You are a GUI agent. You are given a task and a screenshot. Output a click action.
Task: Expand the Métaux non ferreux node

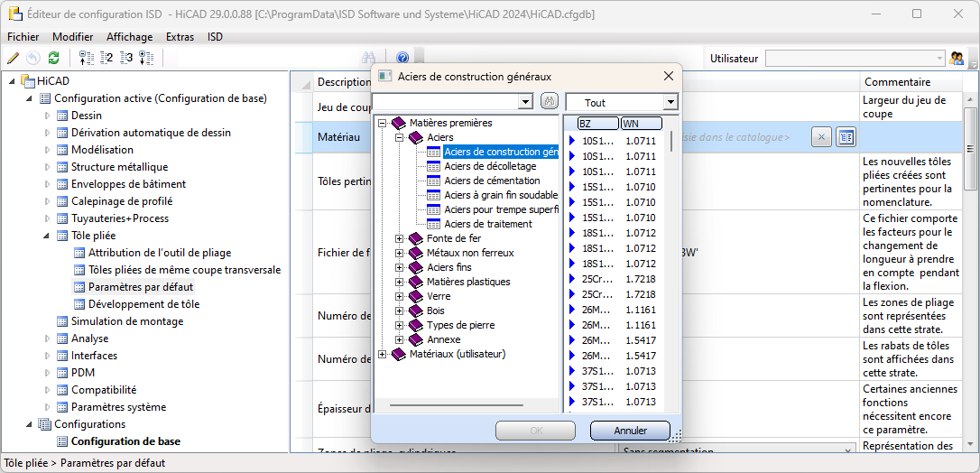pyautogui.click(x=400, y=253)
